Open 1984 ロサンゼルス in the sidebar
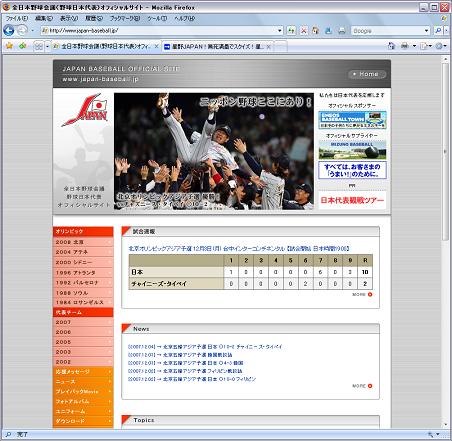Image resolution: width=452 pixels, height=441 pixels. 83,302
